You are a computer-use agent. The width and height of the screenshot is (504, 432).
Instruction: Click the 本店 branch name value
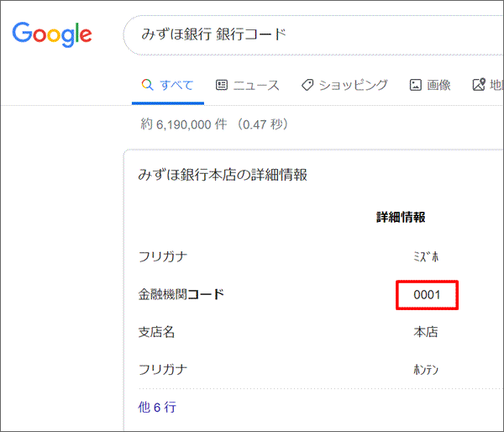[x=426, y=332]
